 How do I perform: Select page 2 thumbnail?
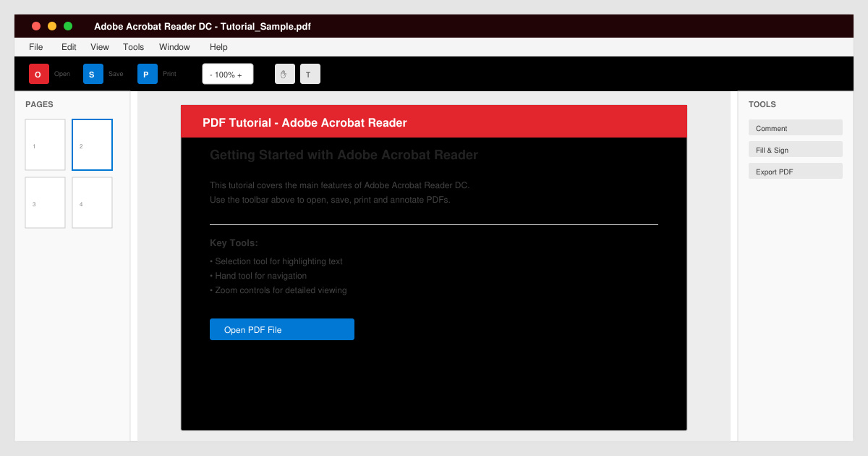point(92,145)
